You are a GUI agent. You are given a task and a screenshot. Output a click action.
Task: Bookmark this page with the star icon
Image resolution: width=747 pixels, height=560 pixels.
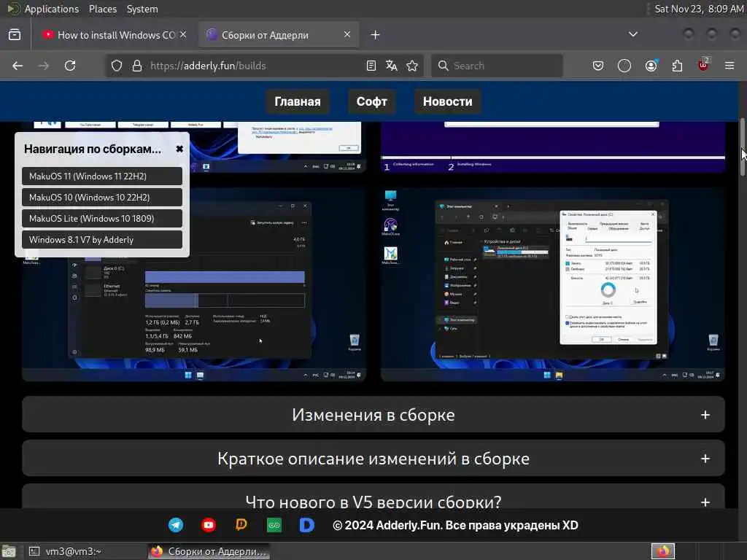[413, 66]
